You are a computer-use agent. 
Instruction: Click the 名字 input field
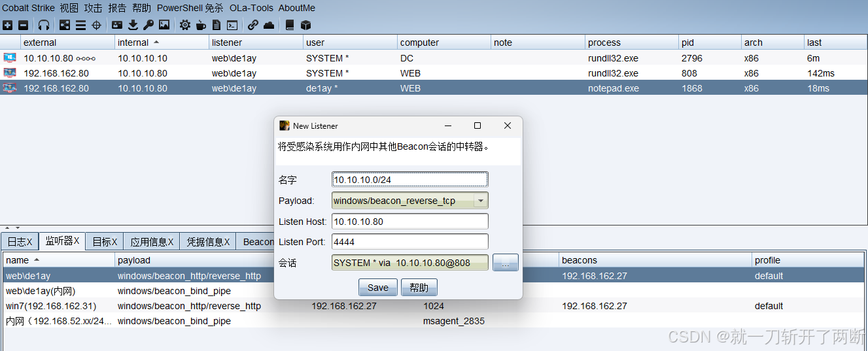(410, 179)
